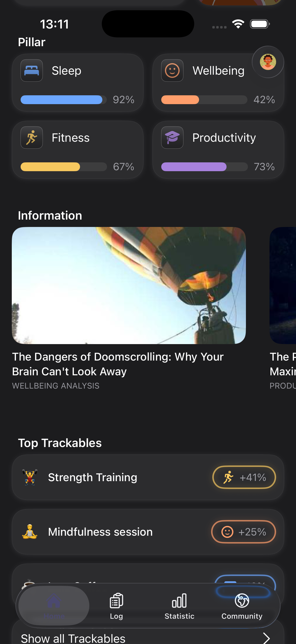Image resolution: width=296 pixels, height=644 pixels.
Task: Open the Dangers of Doomscrolling article title
Action: pos(118,364)
